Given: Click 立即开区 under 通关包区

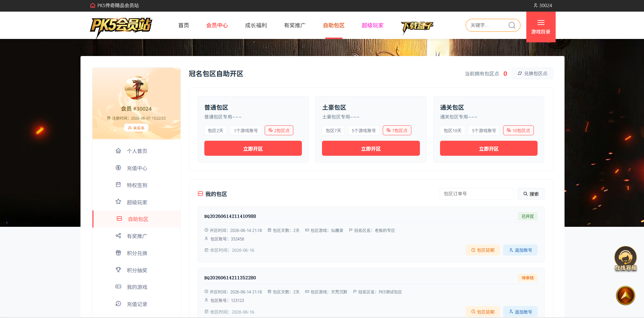Looking at the screenshot, I should (x=489, y=148).
